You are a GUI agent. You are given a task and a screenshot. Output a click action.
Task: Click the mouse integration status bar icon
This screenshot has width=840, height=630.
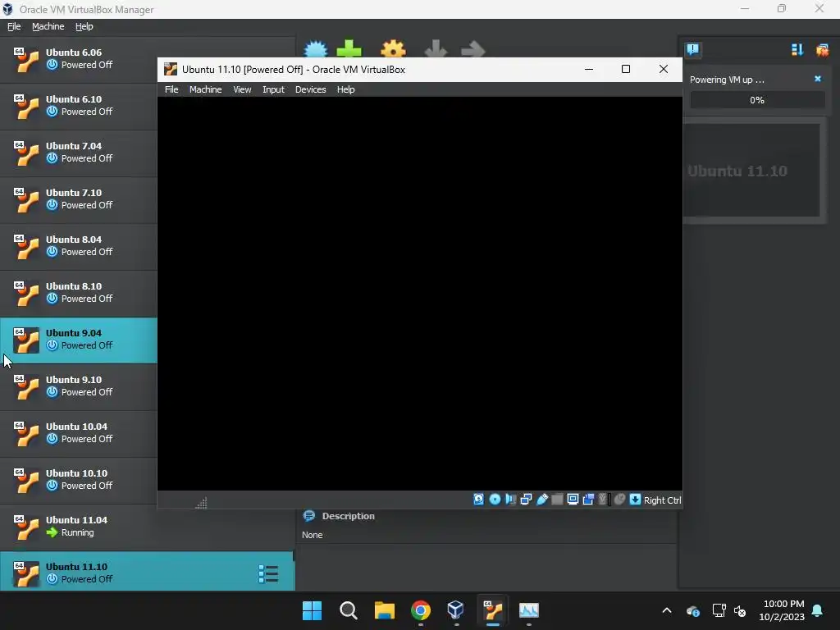[619, 500]
